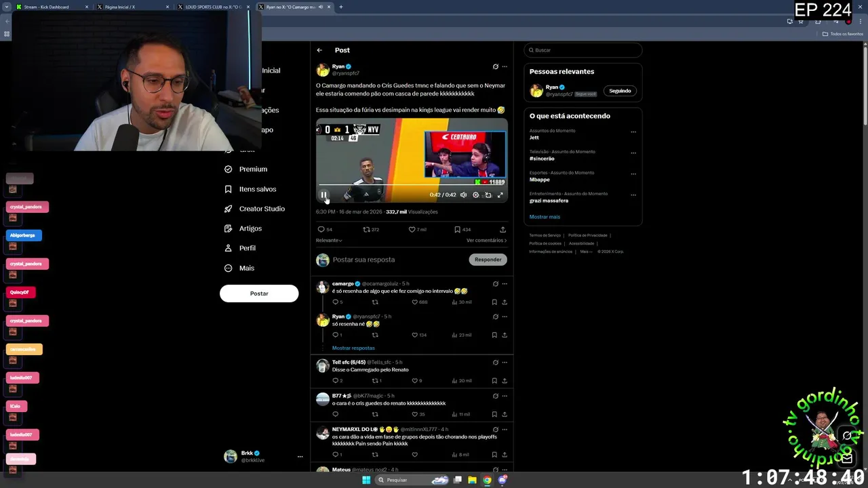
Task: Like NEYMARXL DO L's reply
Action: tap(415, 455)
